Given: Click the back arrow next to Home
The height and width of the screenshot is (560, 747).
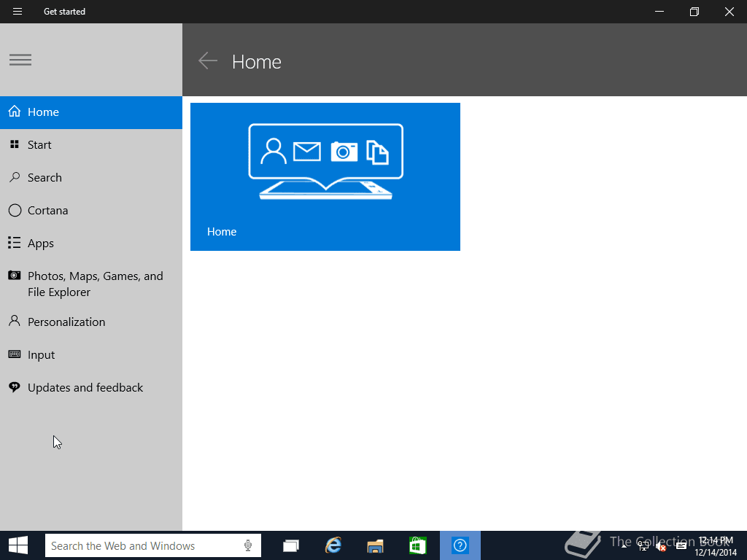Looking at the screenshot, I should click(x=208, y=61).
